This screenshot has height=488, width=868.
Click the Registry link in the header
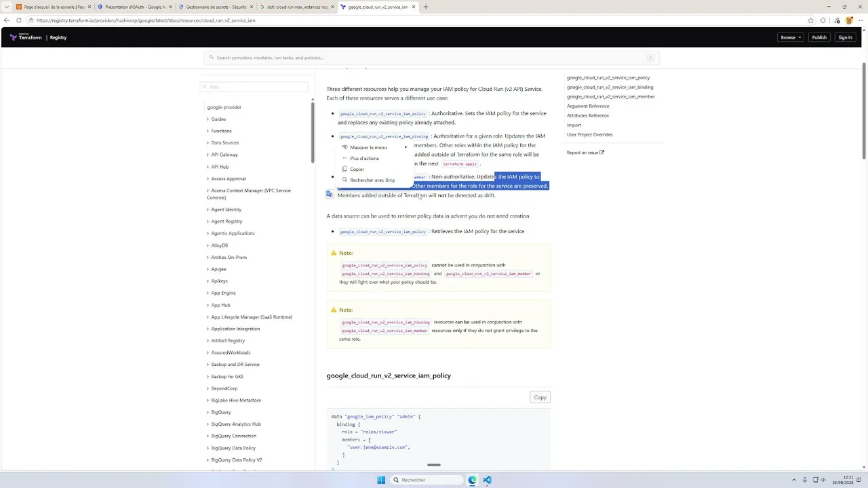(x=58, y=37)
